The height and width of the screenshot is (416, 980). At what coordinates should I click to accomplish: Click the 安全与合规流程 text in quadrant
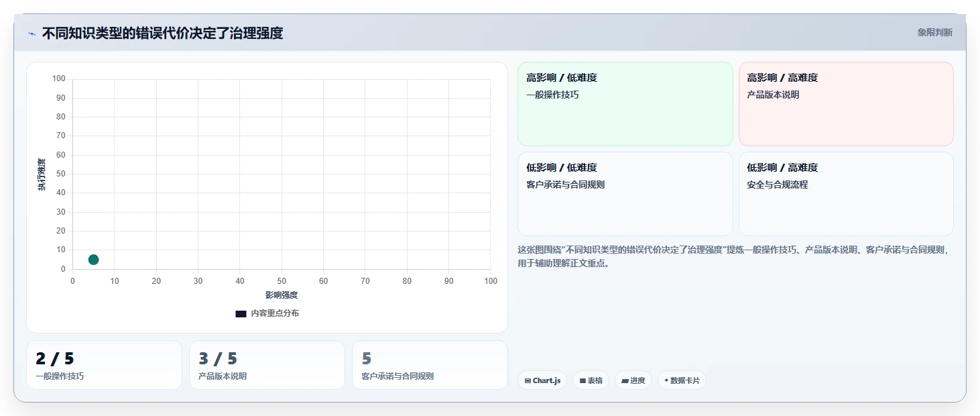[778, 185]
